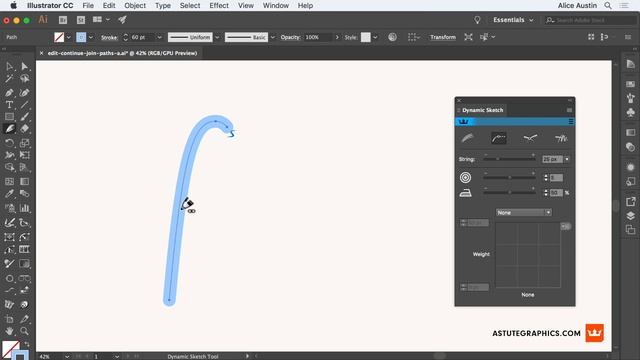Select the Direct Selection tool
Screen dimensions: 640x360
[x=24, y=66]
